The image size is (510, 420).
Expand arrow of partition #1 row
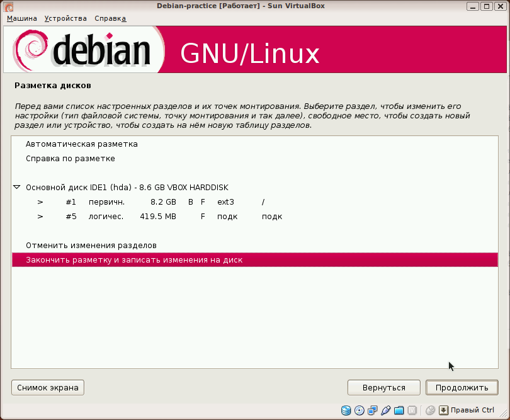coord(40,202)
